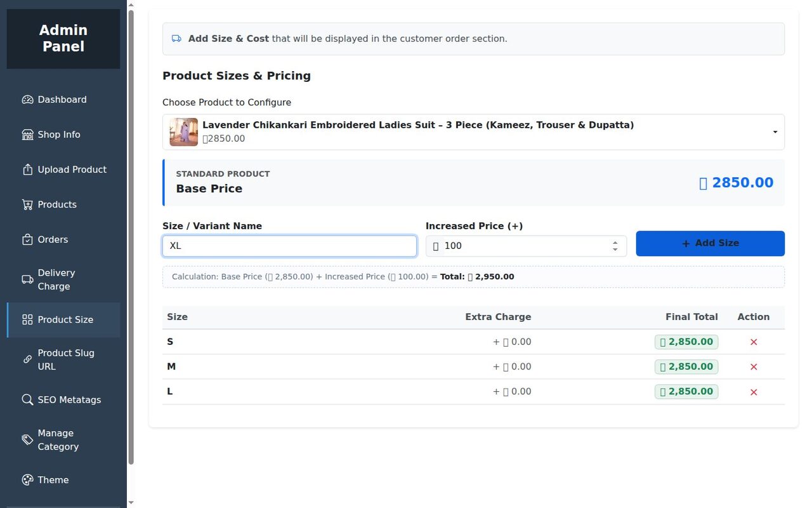The width and height of the screenshot is (812, 508).
Task: Click the Add Size button
Action: 710,243
